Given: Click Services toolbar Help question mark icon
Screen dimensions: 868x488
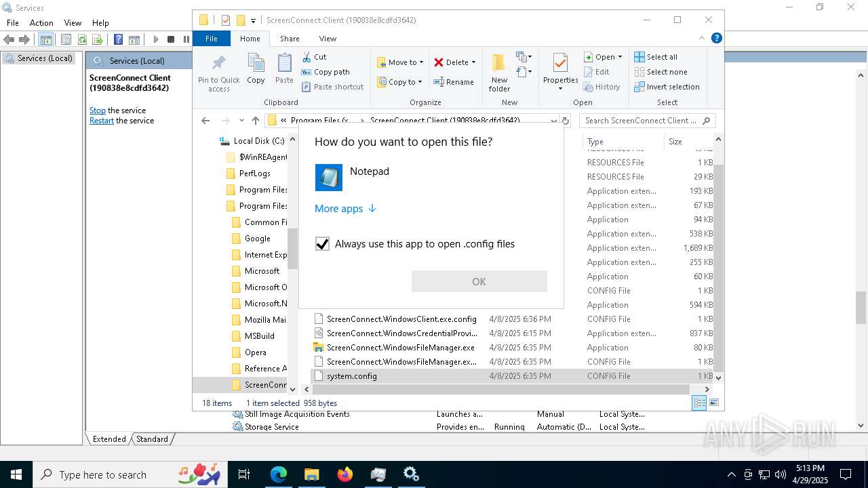Looking at the screenshot, I should coord(118,40).
